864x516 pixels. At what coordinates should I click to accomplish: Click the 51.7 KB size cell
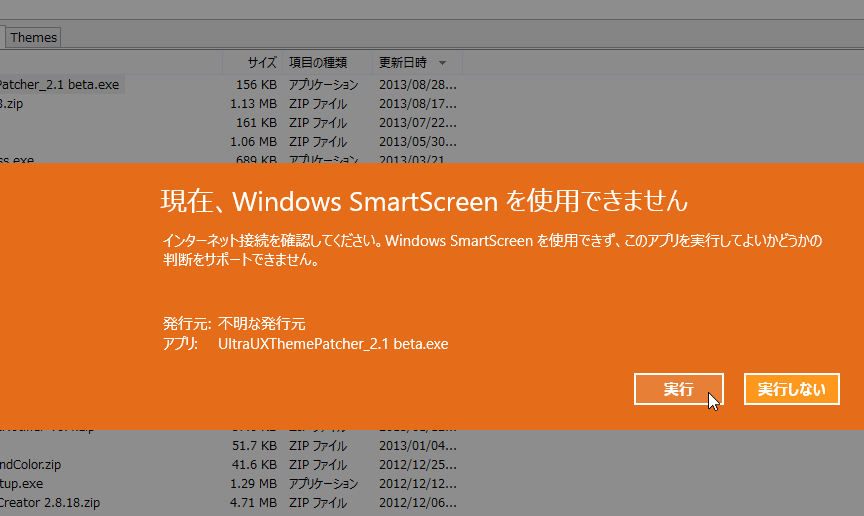255,445
